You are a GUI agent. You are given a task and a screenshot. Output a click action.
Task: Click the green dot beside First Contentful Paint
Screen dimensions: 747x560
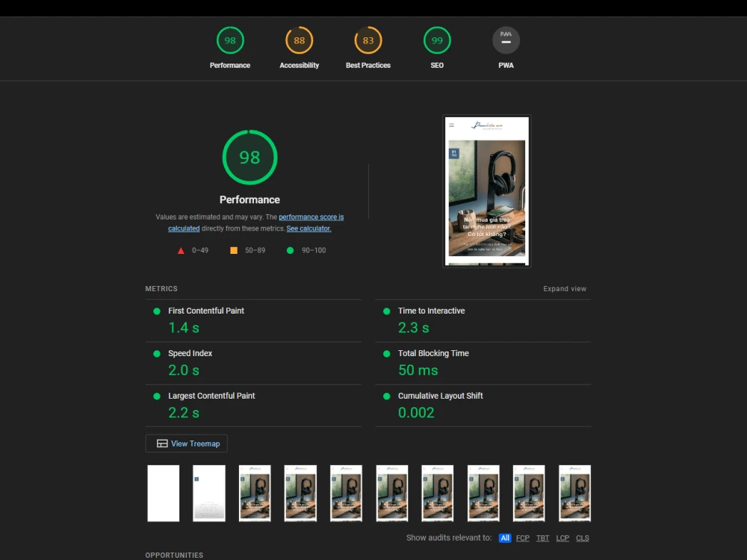157,311
